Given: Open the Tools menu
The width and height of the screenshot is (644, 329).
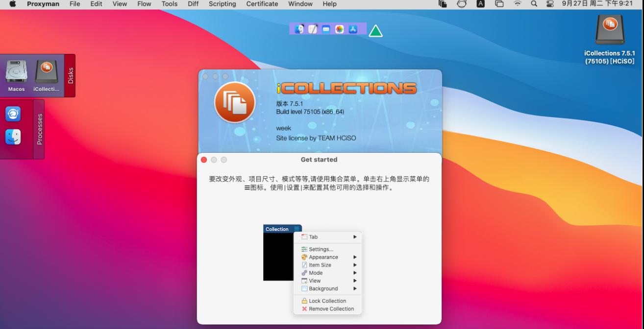Looking at the screenshot, I should (x=170, y=4).
